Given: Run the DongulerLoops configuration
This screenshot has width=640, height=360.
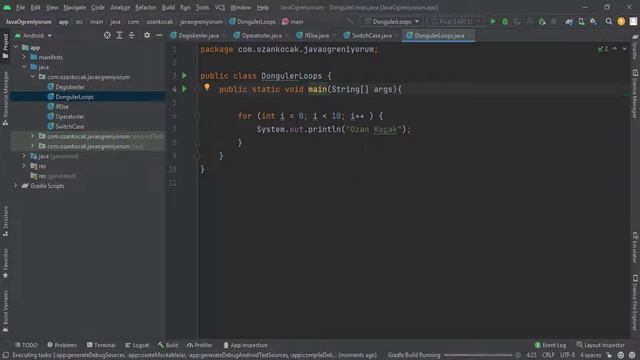Looking at the screenshot, I should (x=493, y=21).
